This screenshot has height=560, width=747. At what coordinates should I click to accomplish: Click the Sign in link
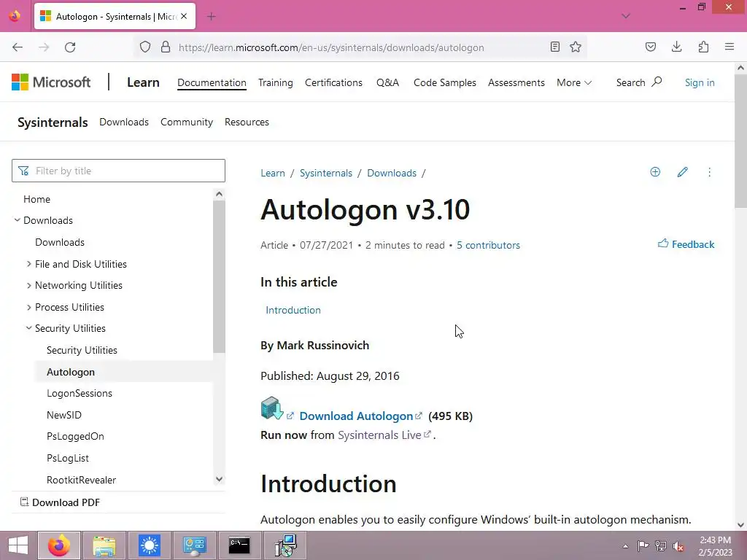pyautogui.click(x=700, y=82)
